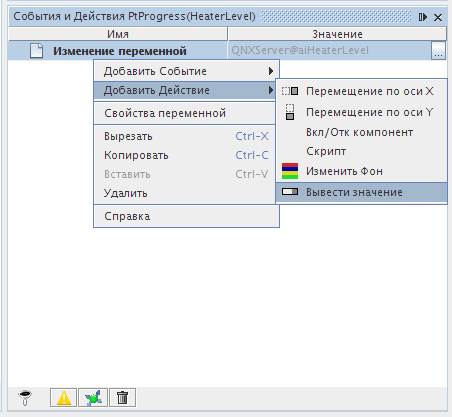
Task: Click the Вывести значение icon
Action: click(290, 192)
